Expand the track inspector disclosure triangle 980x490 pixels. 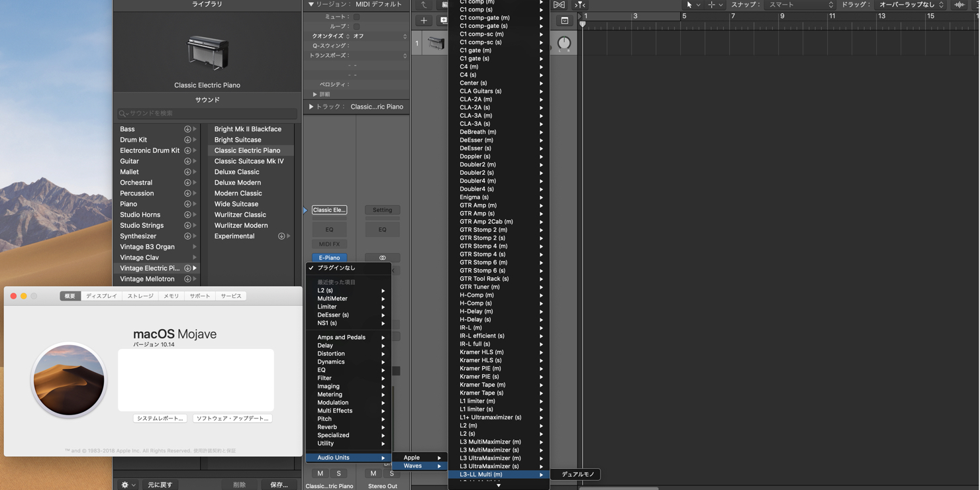pyautogui.click(x=311, y=107)
